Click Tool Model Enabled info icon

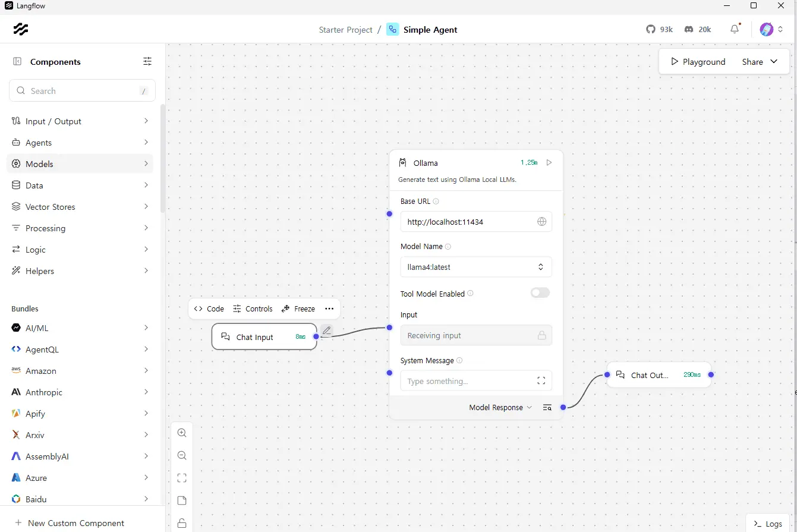click(470, 294)
